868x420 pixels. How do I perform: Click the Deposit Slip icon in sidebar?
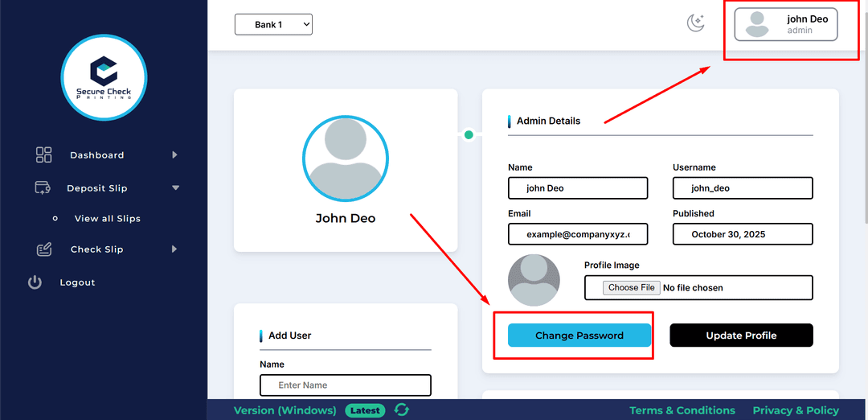point(43,188)
